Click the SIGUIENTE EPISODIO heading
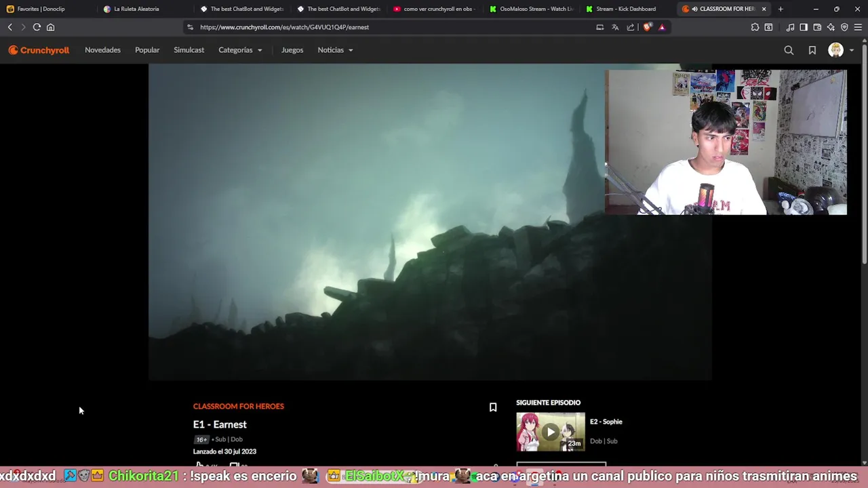 tap(548, 403)
